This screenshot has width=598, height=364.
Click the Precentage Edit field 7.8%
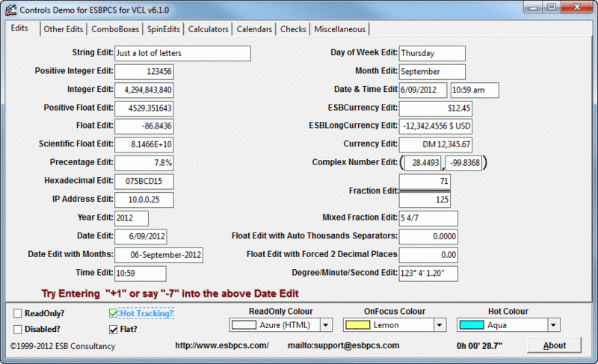coord(144,163)
